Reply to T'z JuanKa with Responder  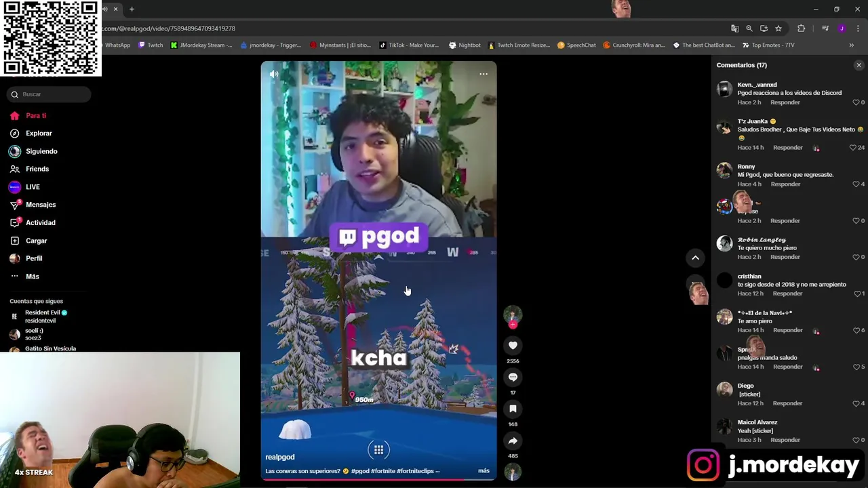click(788, 148)
